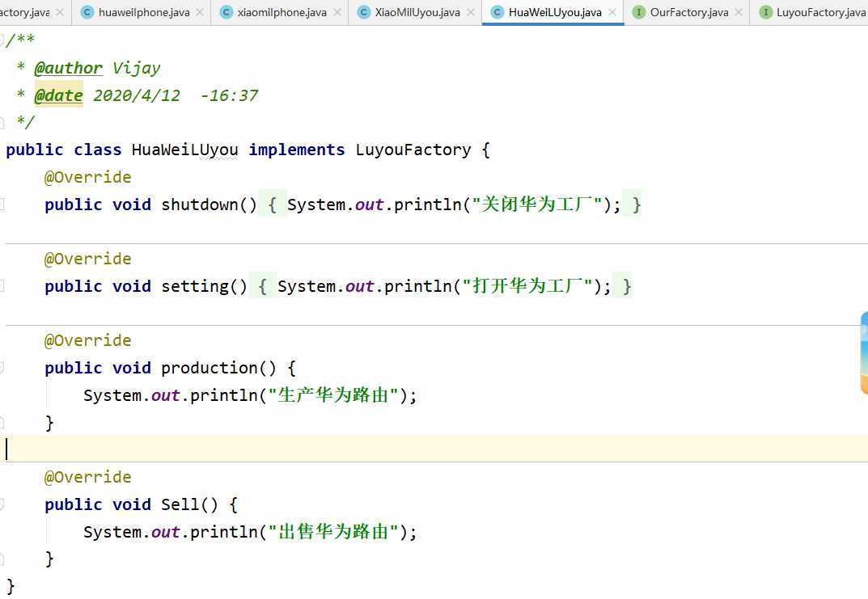The image size is (868, 599).
Task: Switch to the xiaomiIphone.java tab
Action: click(282, 12)
